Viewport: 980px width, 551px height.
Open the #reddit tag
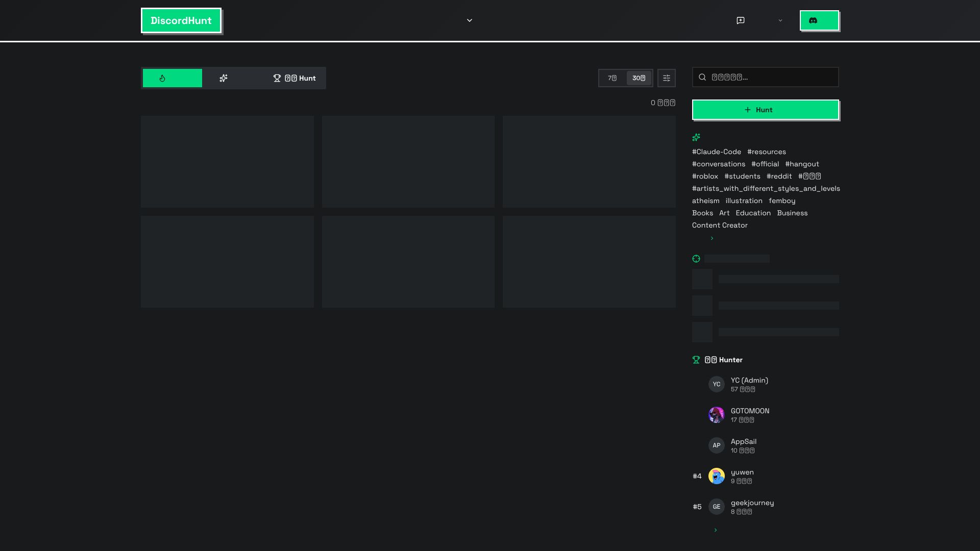779,176
